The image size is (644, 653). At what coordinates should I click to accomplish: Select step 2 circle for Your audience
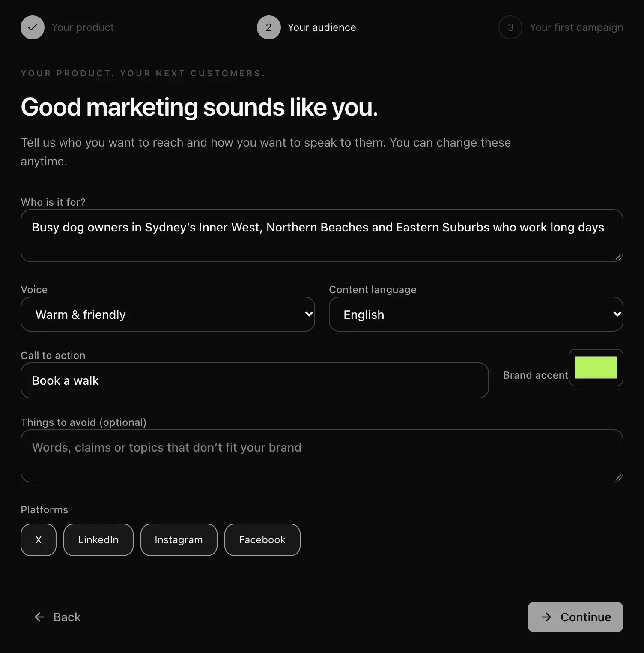[x=269, y=27]
